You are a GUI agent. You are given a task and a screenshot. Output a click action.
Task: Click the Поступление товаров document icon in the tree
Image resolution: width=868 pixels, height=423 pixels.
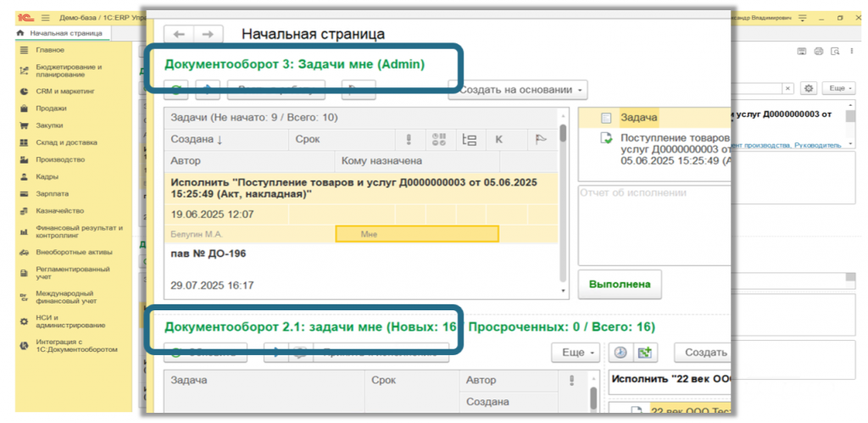pos(607,138)
